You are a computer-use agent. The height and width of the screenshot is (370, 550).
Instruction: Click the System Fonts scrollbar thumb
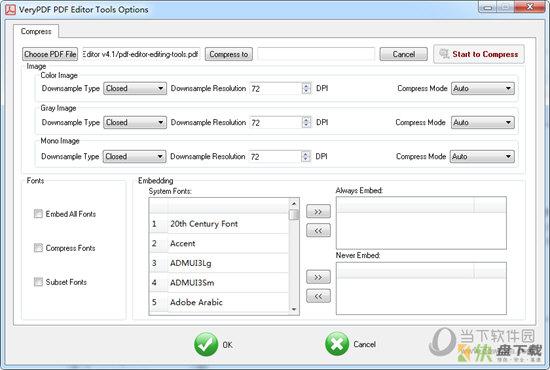(294, 214)
